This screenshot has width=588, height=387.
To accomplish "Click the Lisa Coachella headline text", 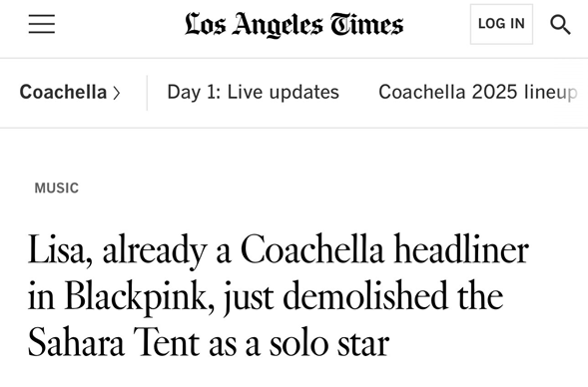I will (279, 296).
